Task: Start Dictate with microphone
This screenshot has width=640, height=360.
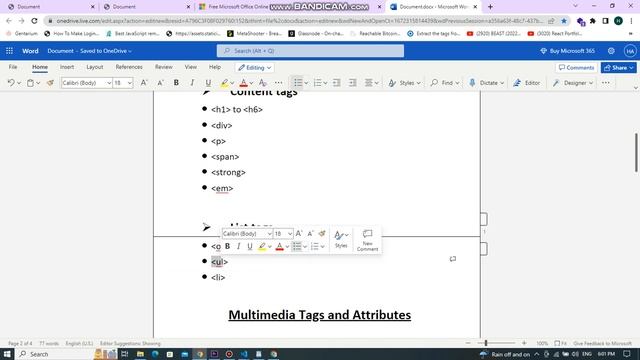Action: click(486, 83)
